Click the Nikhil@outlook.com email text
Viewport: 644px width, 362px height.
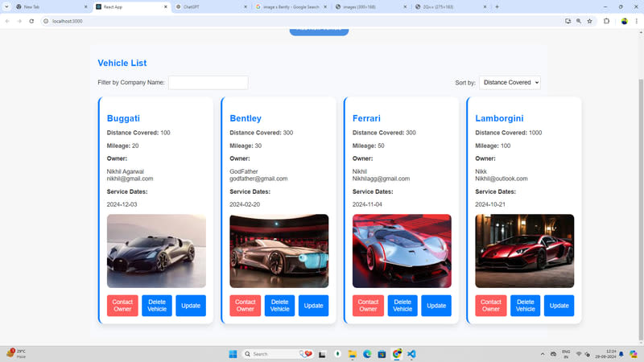[x=502, y=179]
